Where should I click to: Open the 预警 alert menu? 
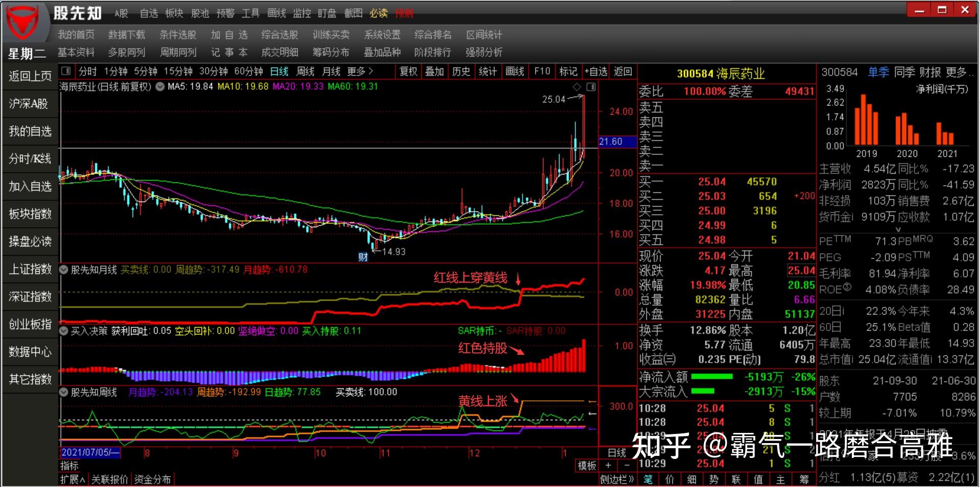pyautogui.click(x=225, y=14)
